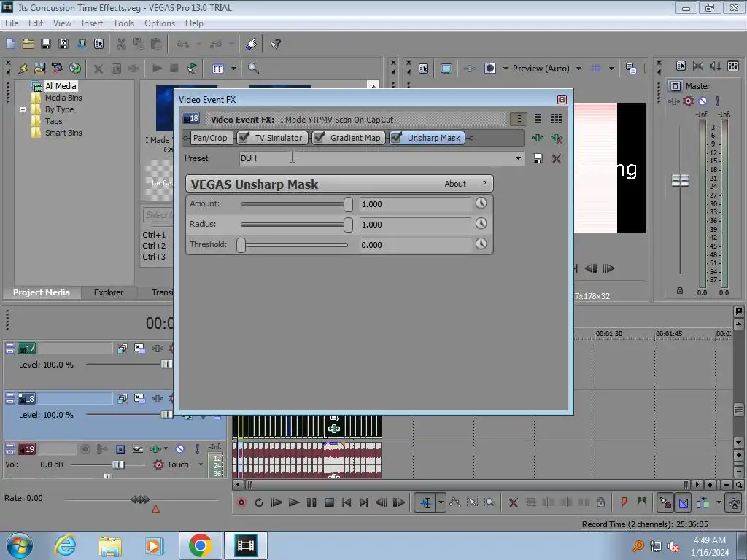747x560 pixels.
Task: Undo last action arrow icon
Action: pos(182,44)
